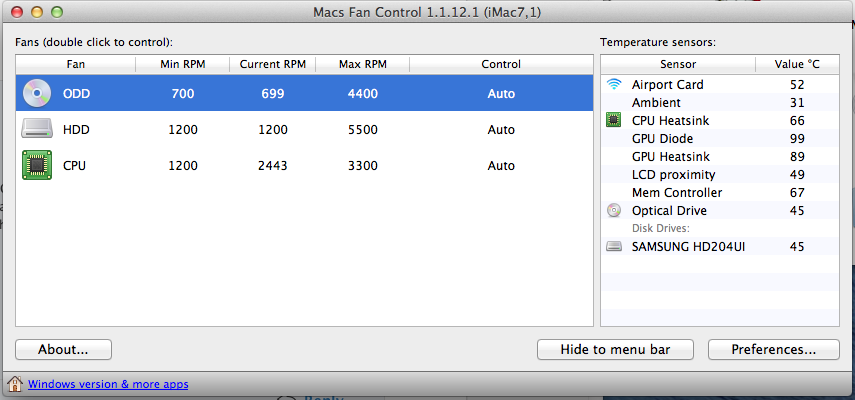This screenshot has width=855, height=400.
Task: Open the About dialog
Action: [x=63, y=349]
